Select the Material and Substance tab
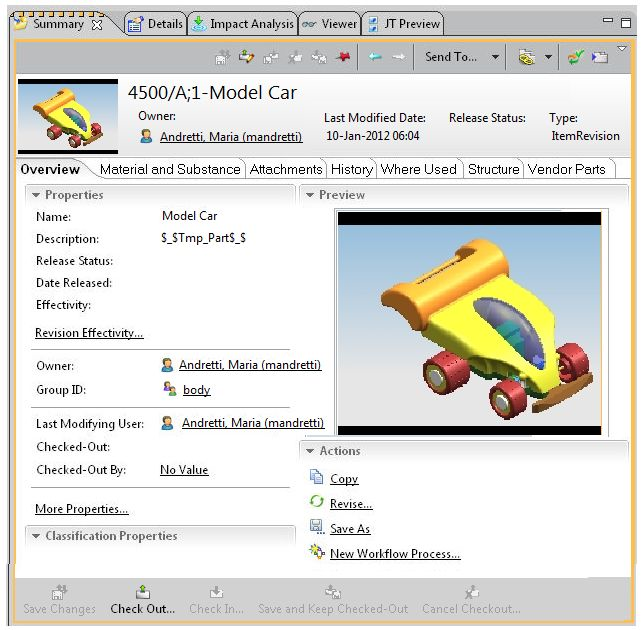 coord(170,170)
